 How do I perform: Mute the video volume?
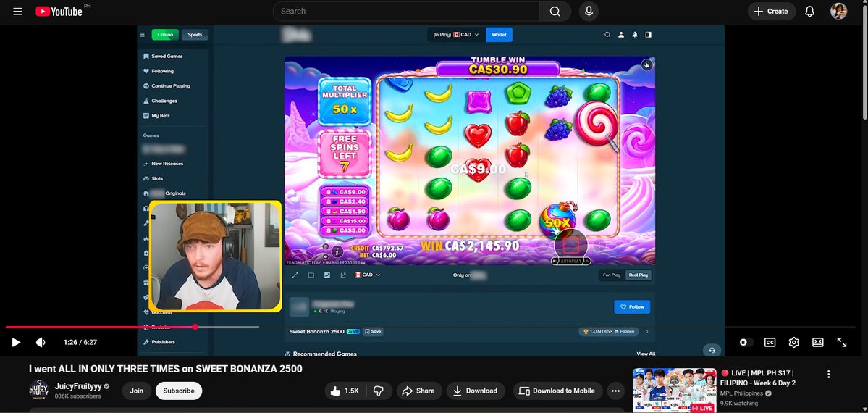[41, 342]
